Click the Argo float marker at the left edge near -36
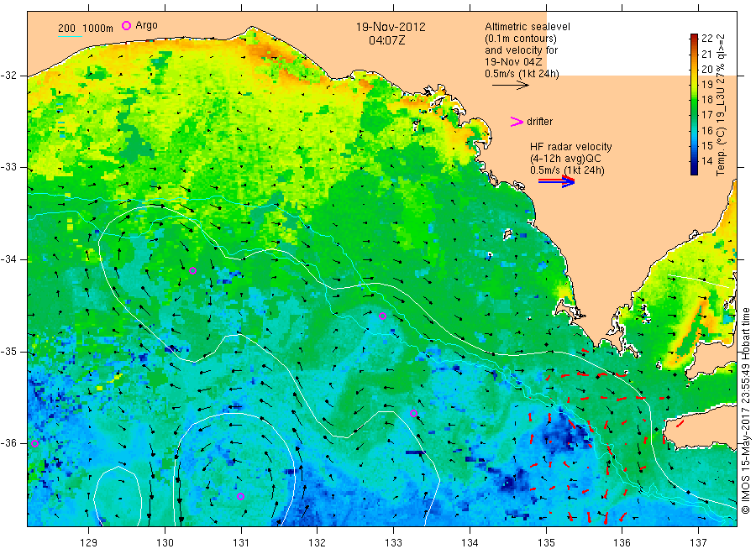Image resolution: width=756 pixels, height=554 pixels. coord(34,444)
